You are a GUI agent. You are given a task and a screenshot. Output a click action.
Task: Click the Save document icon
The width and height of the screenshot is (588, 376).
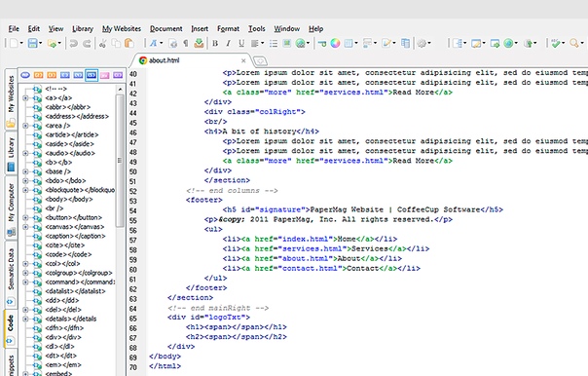33,43
